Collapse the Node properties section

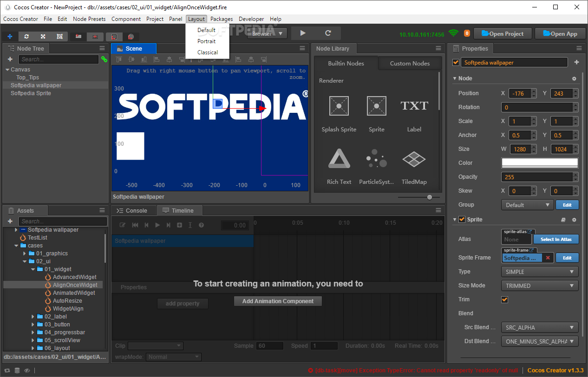[455, 78]
